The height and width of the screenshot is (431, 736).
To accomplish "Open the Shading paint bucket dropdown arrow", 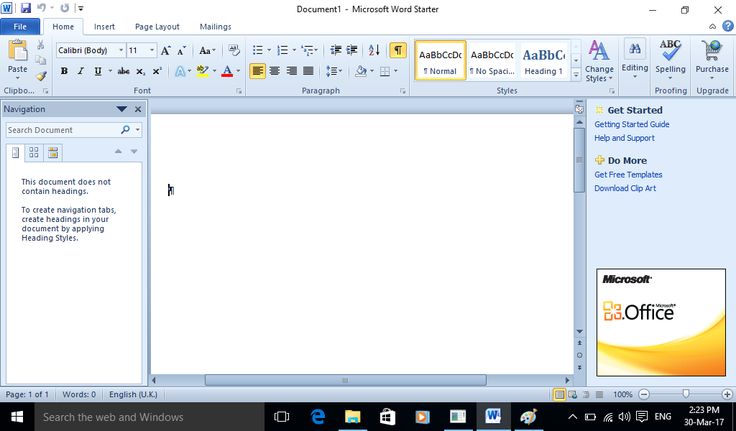I will pos(372,71).
